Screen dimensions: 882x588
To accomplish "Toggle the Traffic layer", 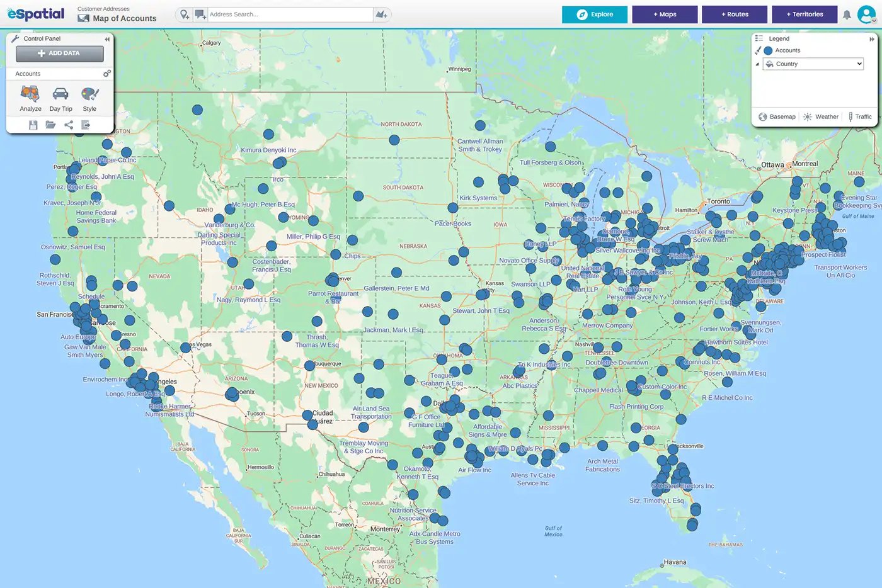I will 860,116.
